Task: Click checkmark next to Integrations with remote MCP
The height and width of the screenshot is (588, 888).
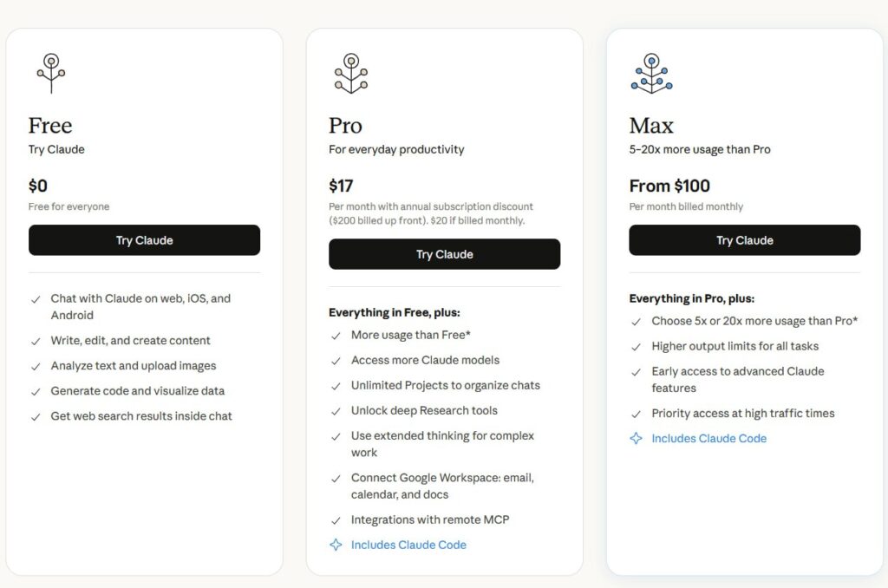Action: click(336, 520)
